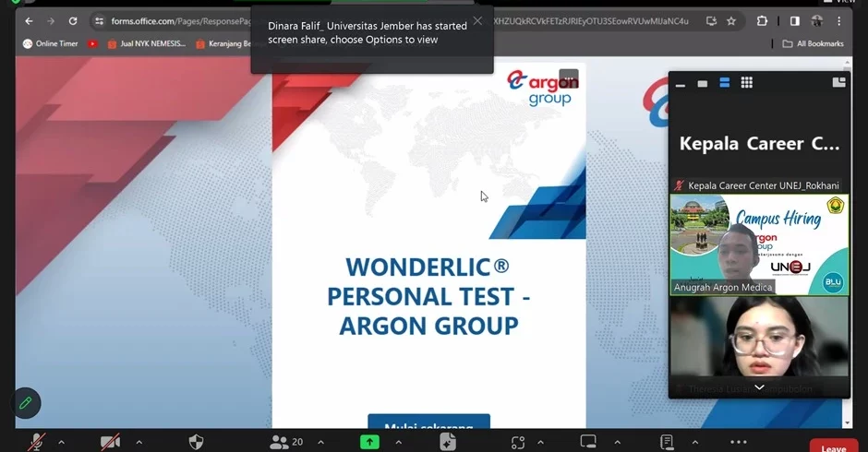Click the red Leave button
The width and height of the screenshot is (868, 452).
(x=834, y=446)
